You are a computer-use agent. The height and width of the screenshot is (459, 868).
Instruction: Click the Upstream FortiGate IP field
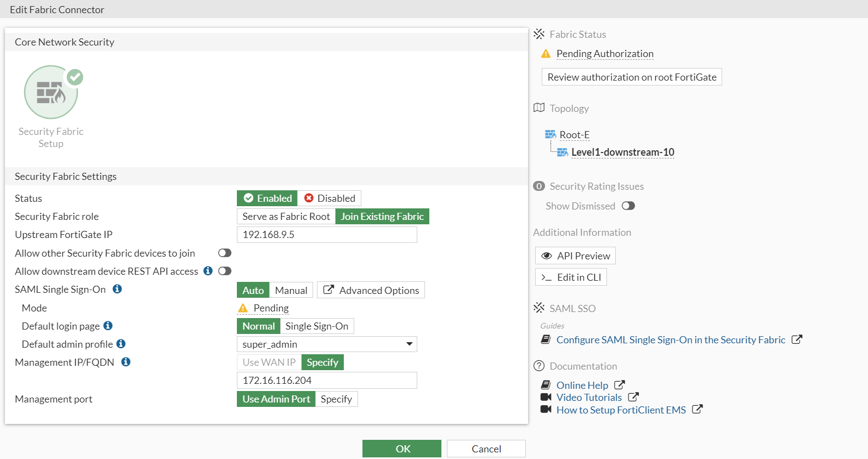click(327, 235)
